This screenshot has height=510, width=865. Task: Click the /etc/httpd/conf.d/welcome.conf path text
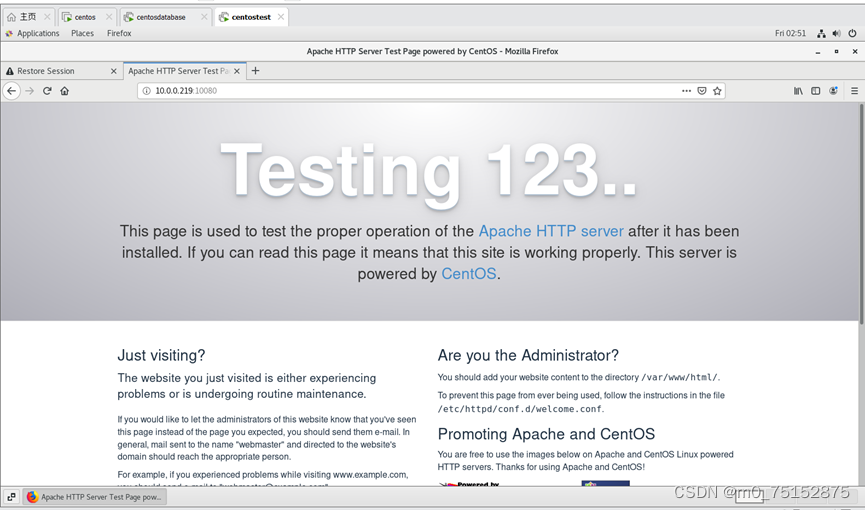click(x=520, y=409)
